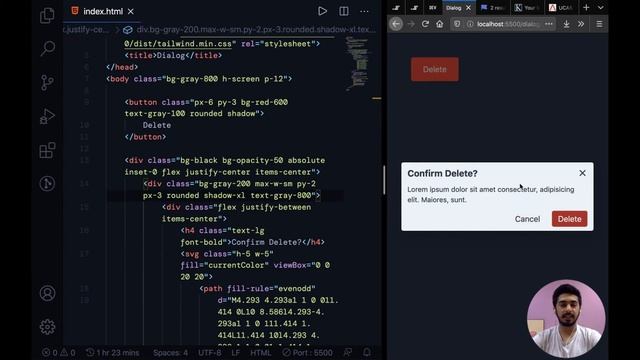The image size is (640, 360).
Task: Switch to the DEV browser tab
Action: (433, 8)
